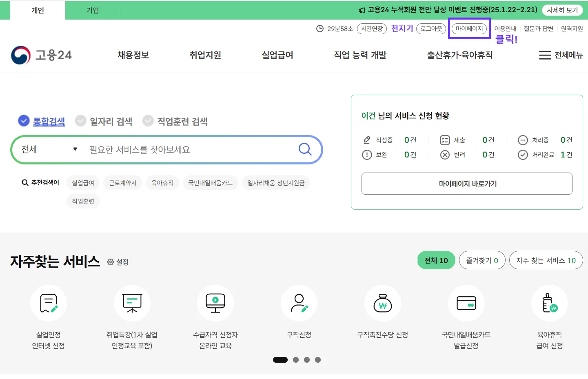Switch search mode to 일자리 검색
The width and height of the screenshot is (588, 379).
(104, 121)
